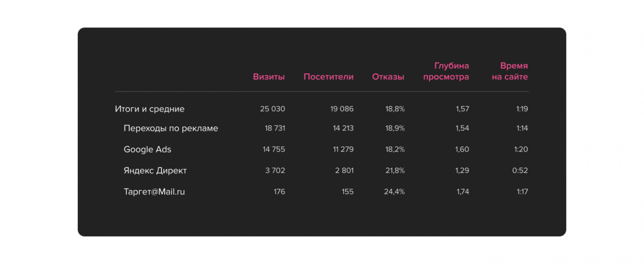Click total visits value 25 030
Screen dimensions: 644x264
click(272, 109)
